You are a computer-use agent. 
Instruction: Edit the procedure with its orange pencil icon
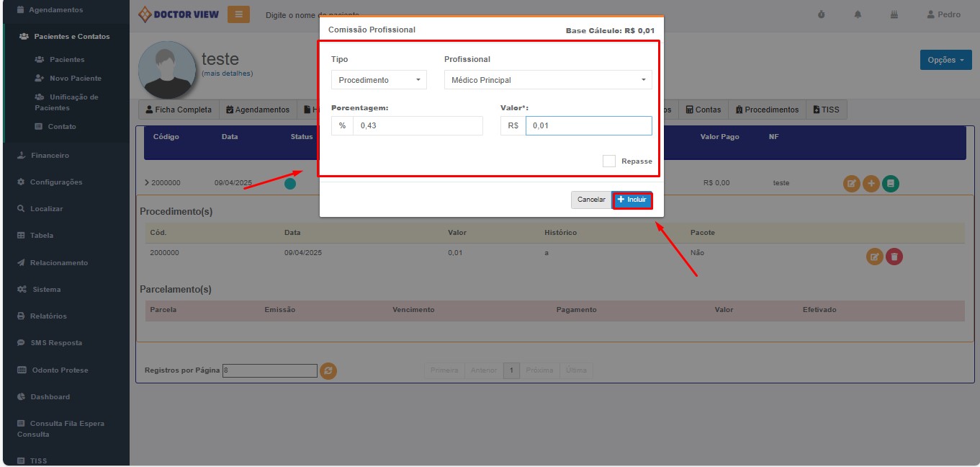click(874, 257)
